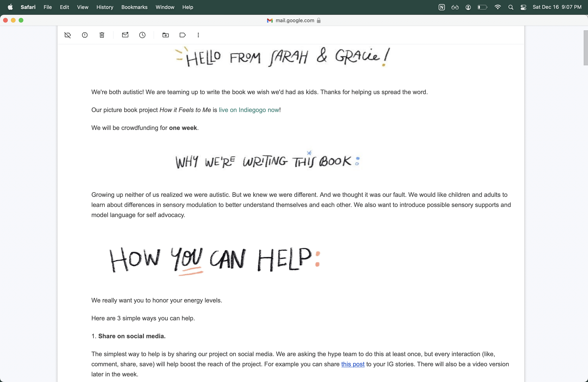Screen dimensions: 588x382
Task: Snooze this email with clock icon
Action: 142,35
